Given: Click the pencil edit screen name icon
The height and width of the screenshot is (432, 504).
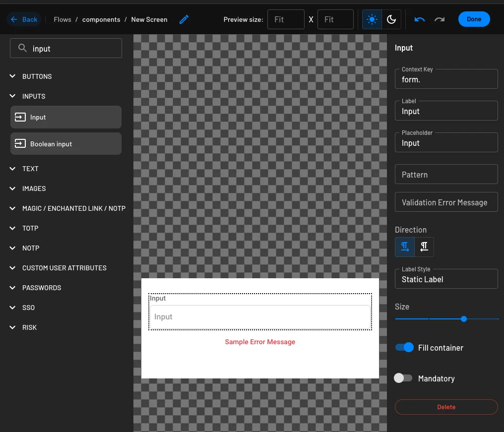Looking at the screenshot, I should pos(184,19).
